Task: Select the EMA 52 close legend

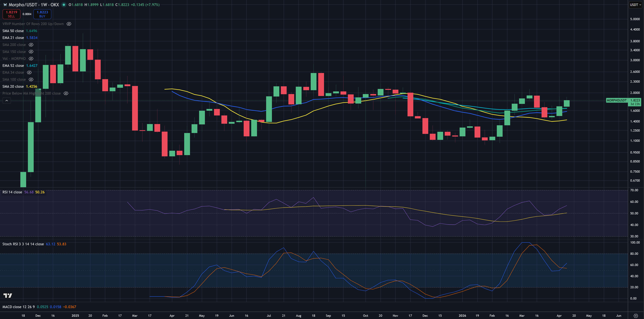Action: [13, 65]
